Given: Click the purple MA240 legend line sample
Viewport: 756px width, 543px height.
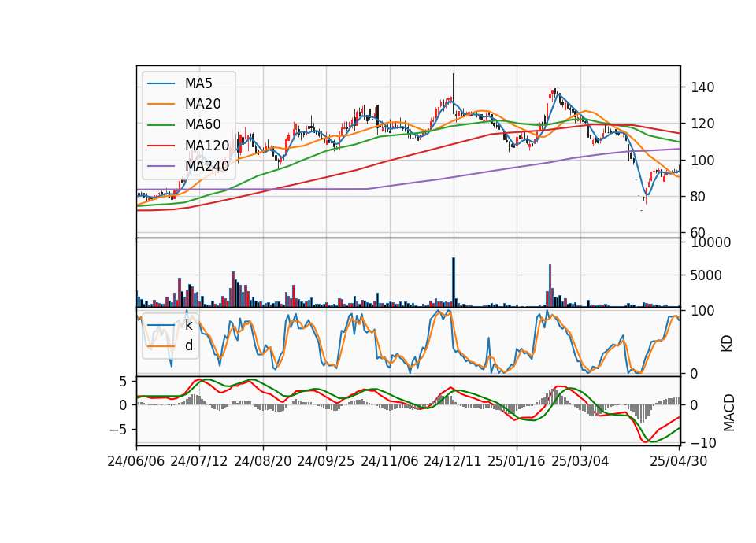Looking at the screenshot, I should (x=161, y=166).
